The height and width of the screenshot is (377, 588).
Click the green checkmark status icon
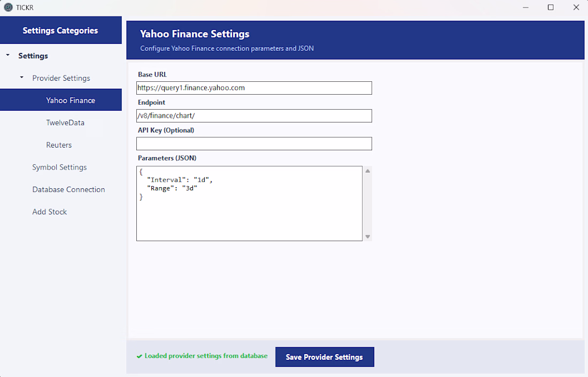[140, 356]
